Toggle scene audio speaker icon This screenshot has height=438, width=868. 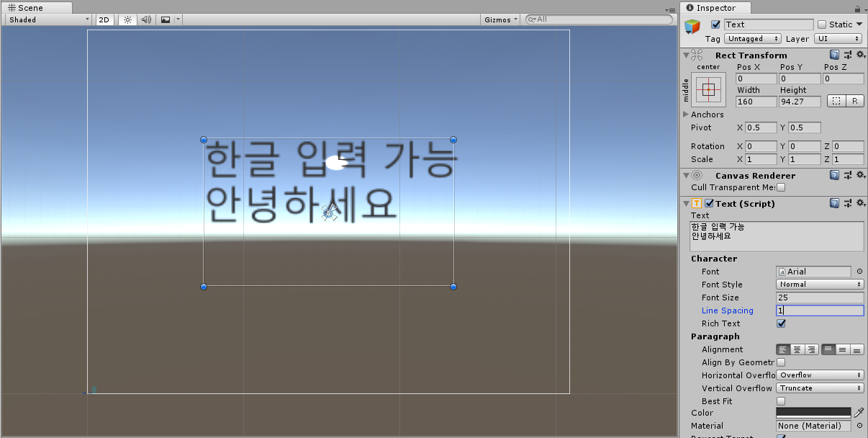pos(146,19)
